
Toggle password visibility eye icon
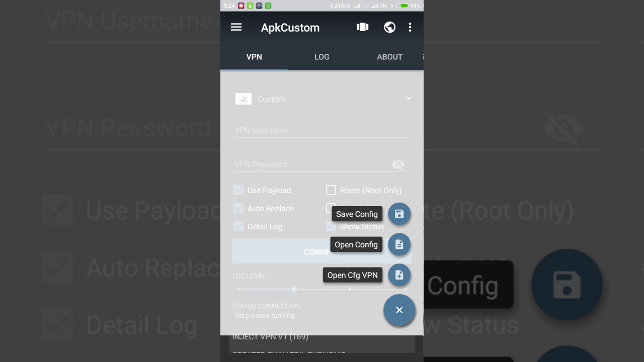[x=398, y=164]
